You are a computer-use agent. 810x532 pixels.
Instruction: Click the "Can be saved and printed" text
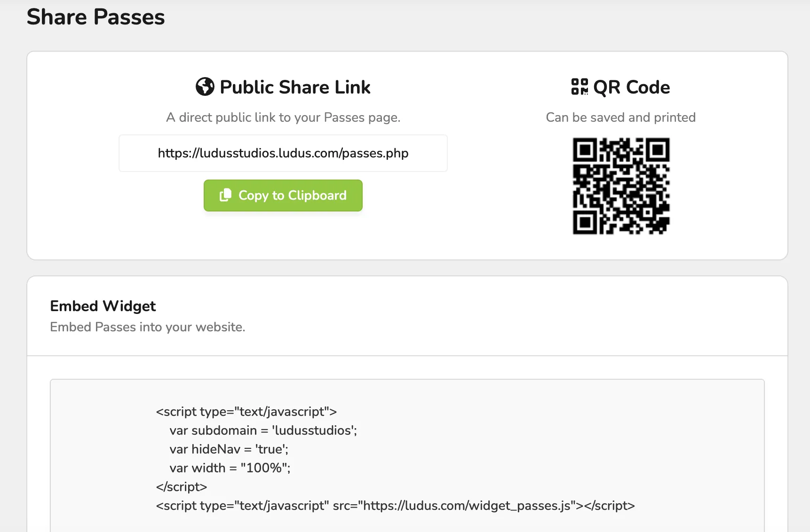pos(621,117)
